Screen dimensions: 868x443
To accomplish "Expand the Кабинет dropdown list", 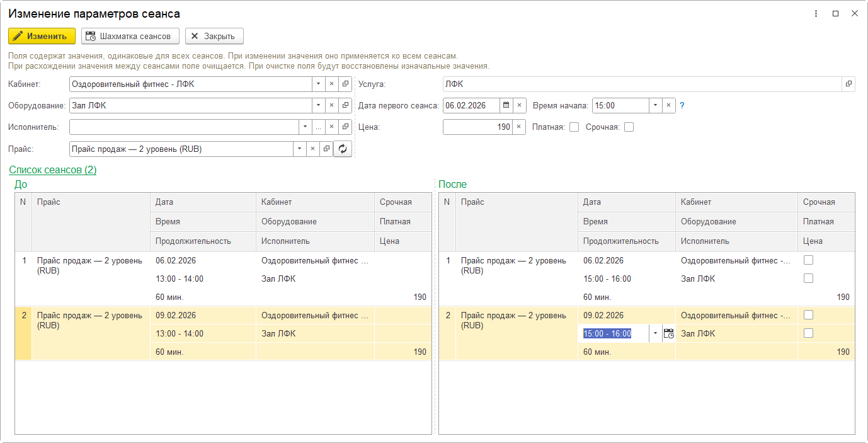I will coord(318,84).
